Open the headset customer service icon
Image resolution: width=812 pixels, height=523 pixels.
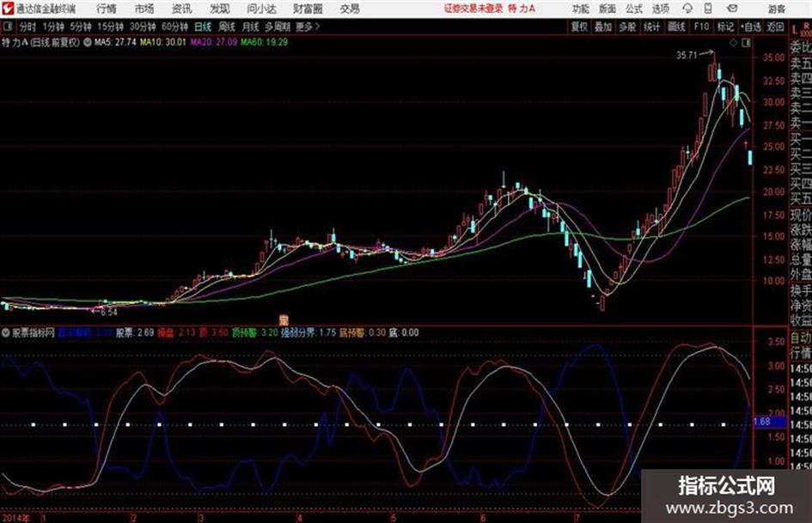(687, 9)
